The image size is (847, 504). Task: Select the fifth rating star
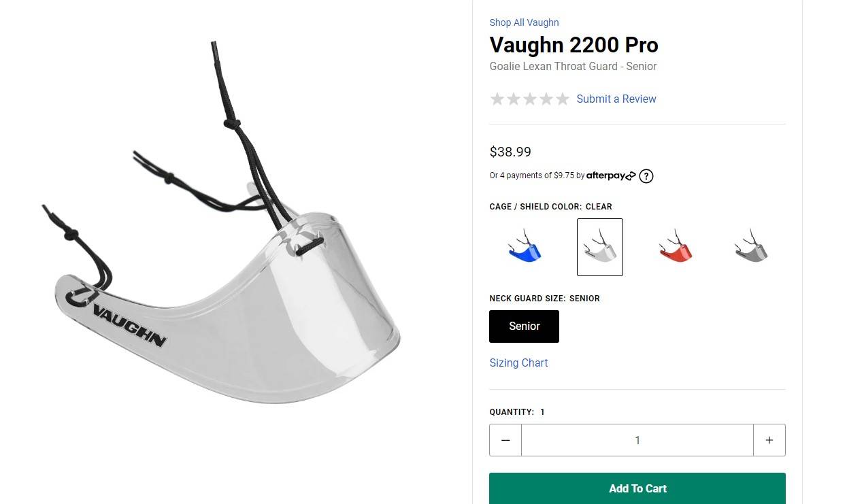point(563,99)
